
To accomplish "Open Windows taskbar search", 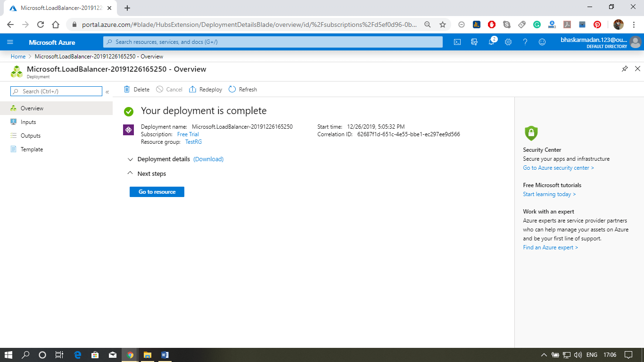I will coord(26,355).
